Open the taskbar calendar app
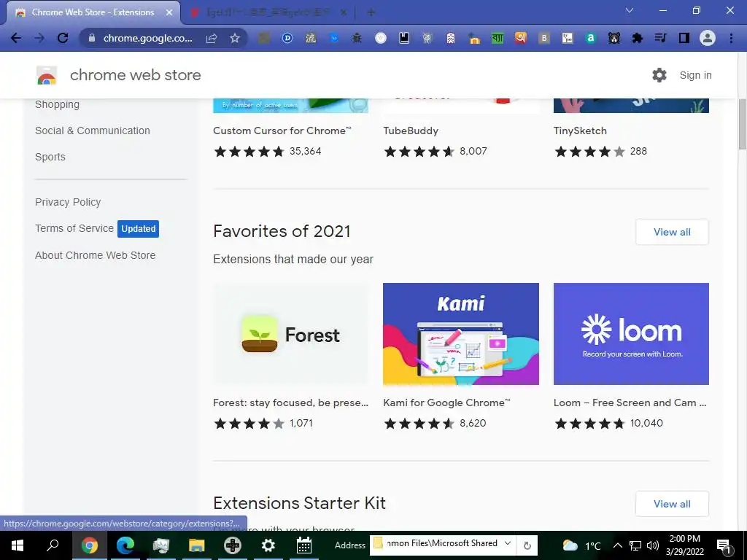The image size is (747, 560). [x=304, y=545]
